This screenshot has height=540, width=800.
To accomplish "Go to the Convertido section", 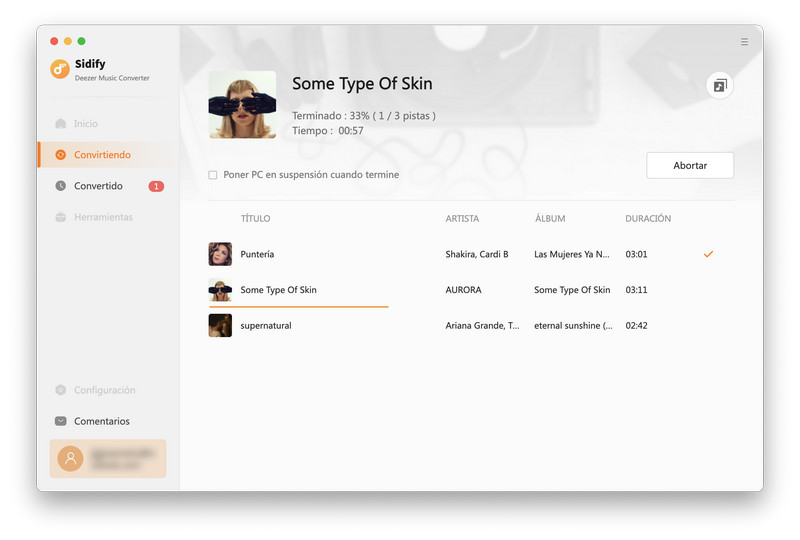I will 108,186.
